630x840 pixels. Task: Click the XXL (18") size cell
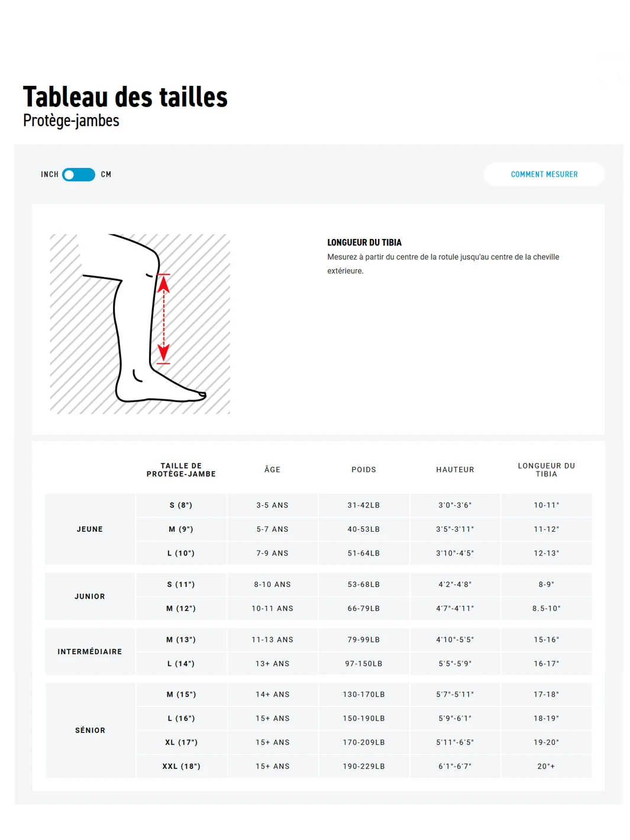click(182, 766)
